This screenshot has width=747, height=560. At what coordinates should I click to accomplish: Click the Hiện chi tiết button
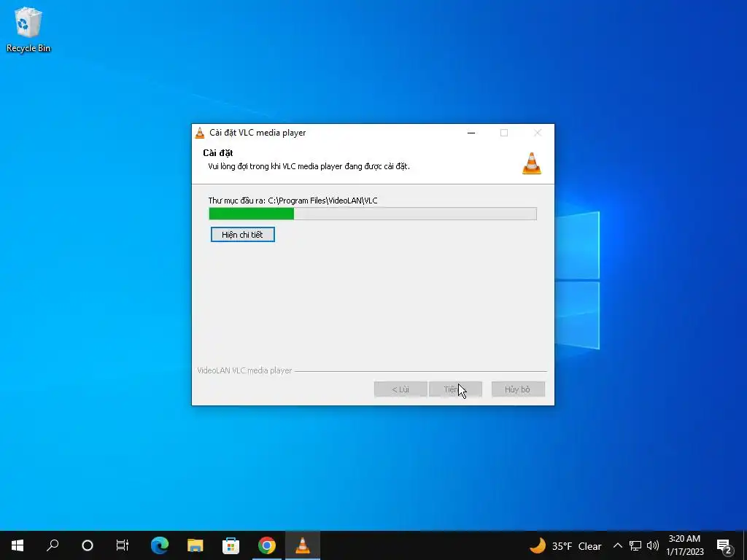pos(242,235)
